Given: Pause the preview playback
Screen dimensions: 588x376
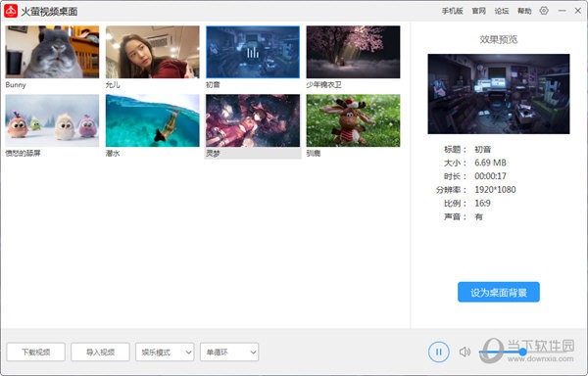Looking at the screenshot, I should 438,352.
